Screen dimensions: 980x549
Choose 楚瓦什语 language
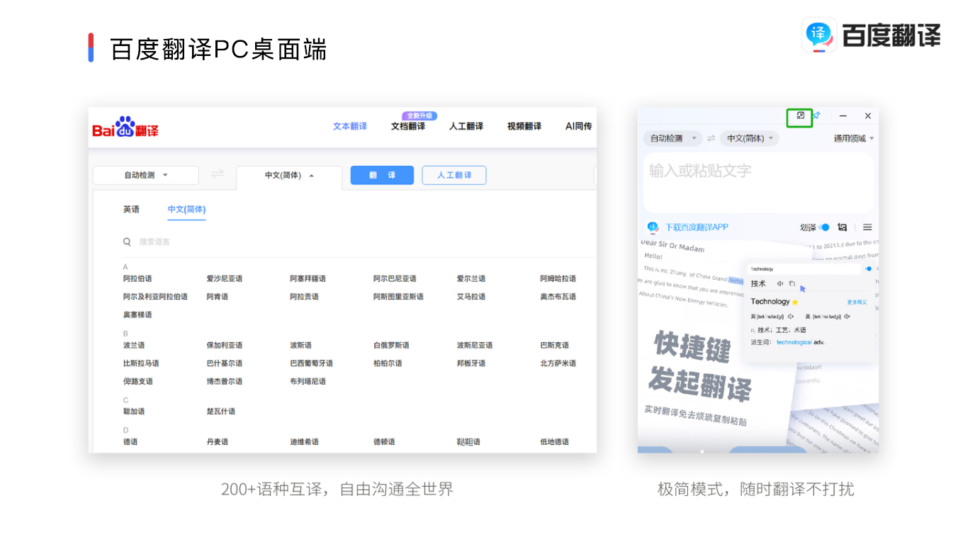[221, 412]
